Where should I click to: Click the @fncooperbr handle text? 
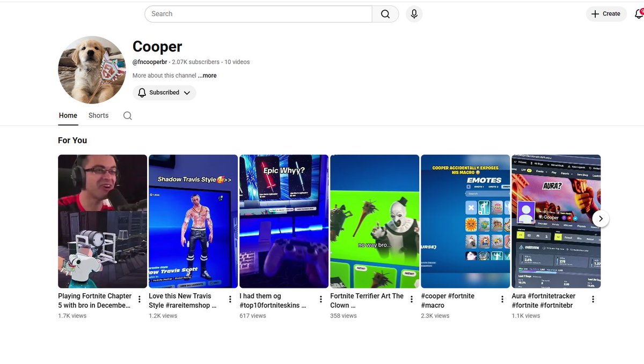(150, 62)
